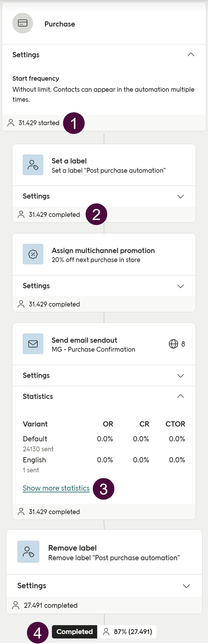Click the Purchase credit card icon
The height and width of the screenshot is (644, 208).
click(x=23, y=23)
